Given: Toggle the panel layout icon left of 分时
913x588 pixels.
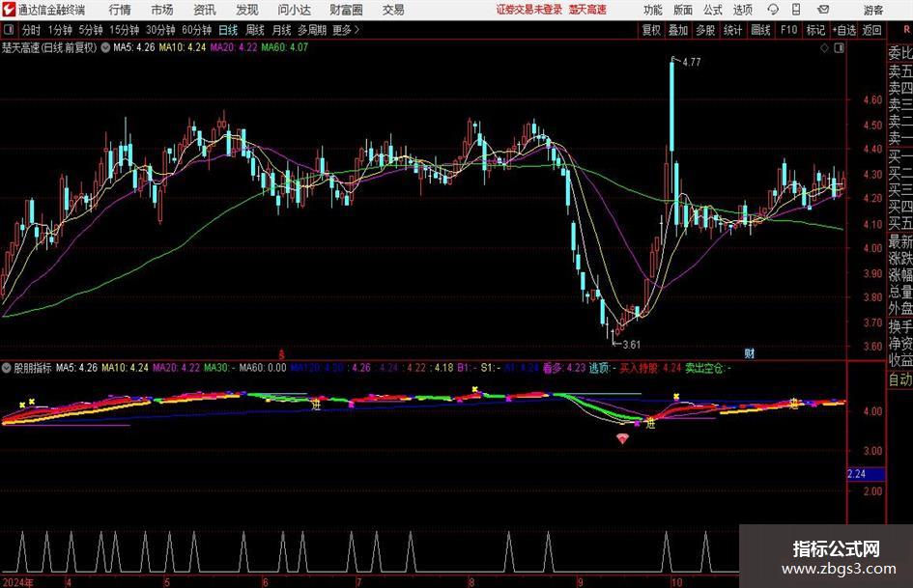Looking at the screenshot, I should coord(8,30).
